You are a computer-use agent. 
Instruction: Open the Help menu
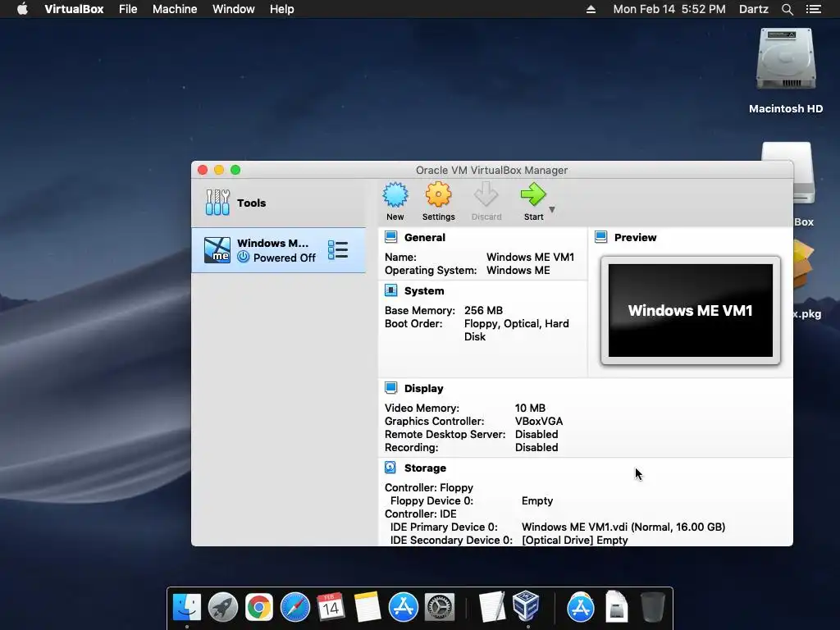point(282,9)
